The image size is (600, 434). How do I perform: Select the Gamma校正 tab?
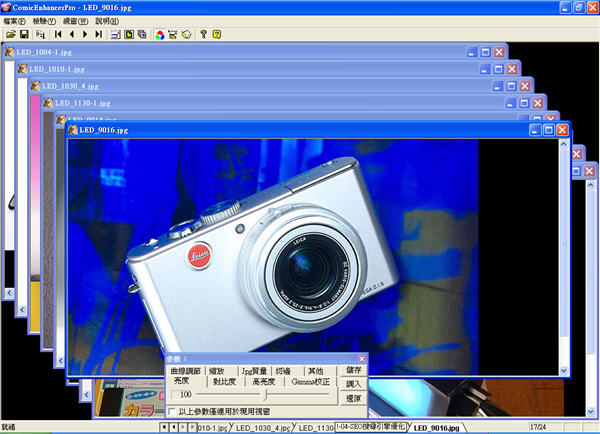pyautogui.click(x=309, y=381)
